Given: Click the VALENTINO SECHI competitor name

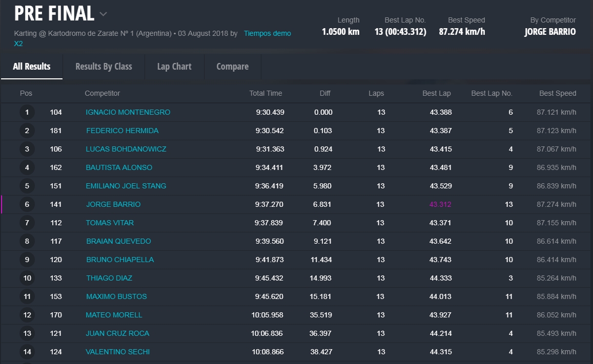Looking at the screenshot, I should [x=117, y=352].
